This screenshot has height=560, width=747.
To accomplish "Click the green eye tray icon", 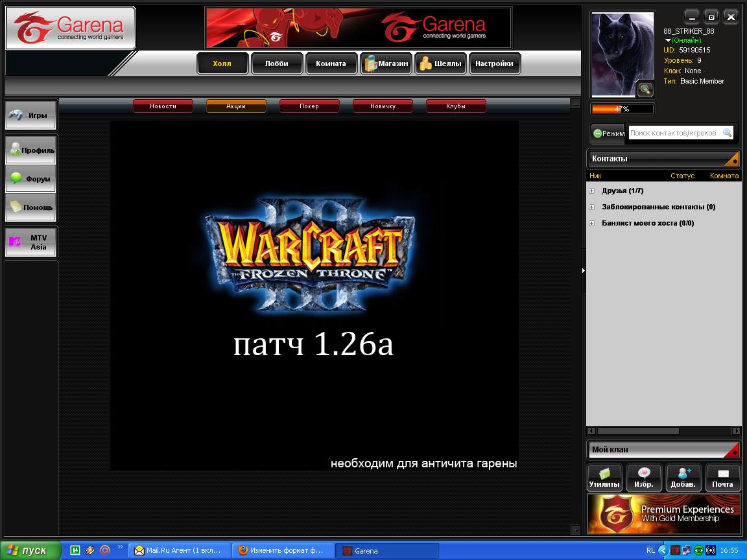I will tap(699, 550).
